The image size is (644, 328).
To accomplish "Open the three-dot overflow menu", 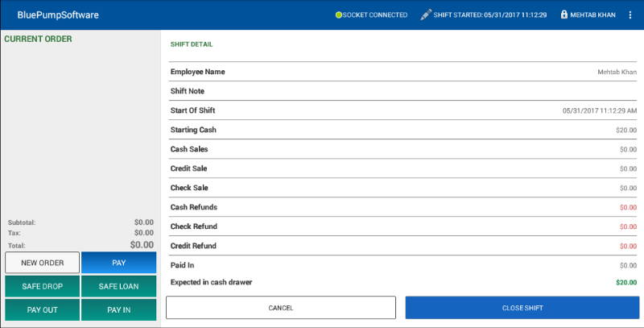I will point(630,15).
